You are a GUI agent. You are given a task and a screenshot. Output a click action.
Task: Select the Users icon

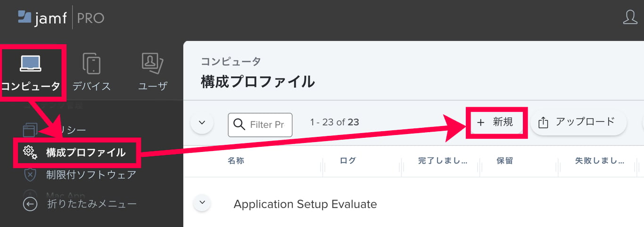152,63
